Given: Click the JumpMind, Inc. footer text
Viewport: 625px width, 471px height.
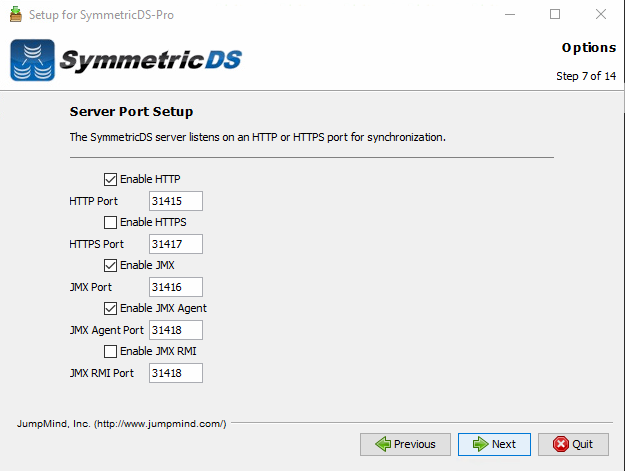Looking at the screenshot, I should point(122,424).
